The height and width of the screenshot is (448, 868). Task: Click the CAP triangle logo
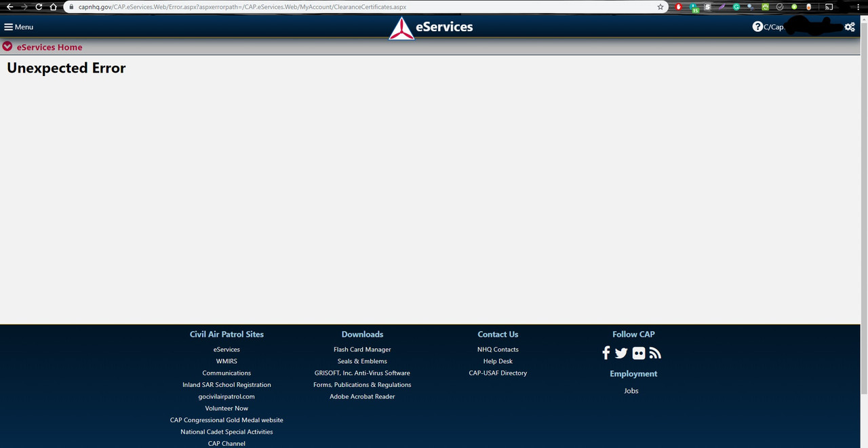point(401,28)
